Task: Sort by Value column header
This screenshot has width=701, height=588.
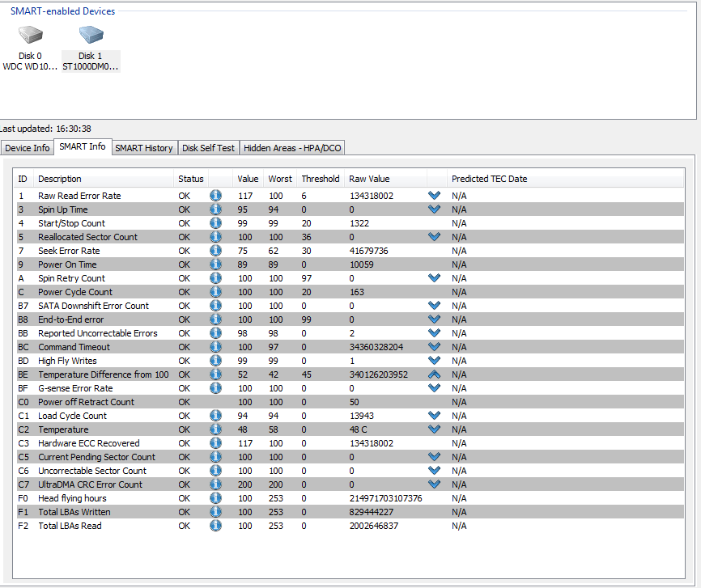Action: [249, 179]
